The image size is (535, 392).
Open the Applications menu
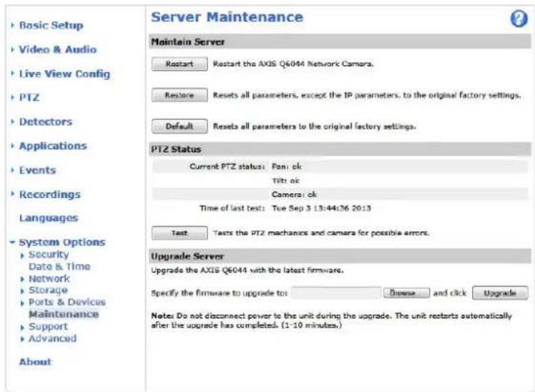pyautogui.click(x=53, y=146)
